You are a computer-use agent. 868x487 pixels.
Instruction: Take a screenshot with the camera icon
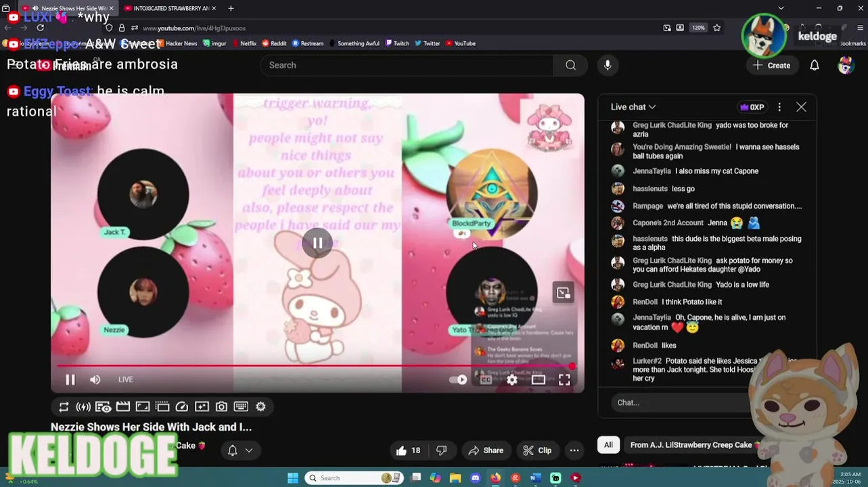[x=221, y=407]
